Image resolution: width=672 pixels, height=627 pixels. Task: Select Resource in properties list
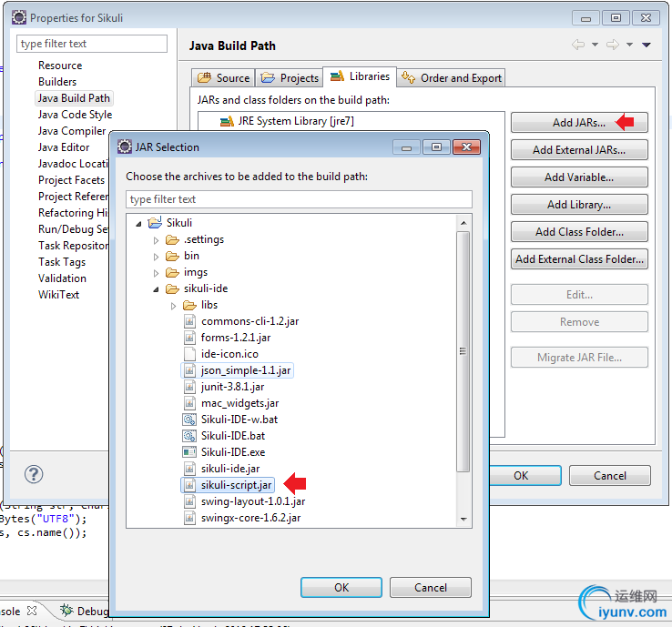(x=60, y=66)
